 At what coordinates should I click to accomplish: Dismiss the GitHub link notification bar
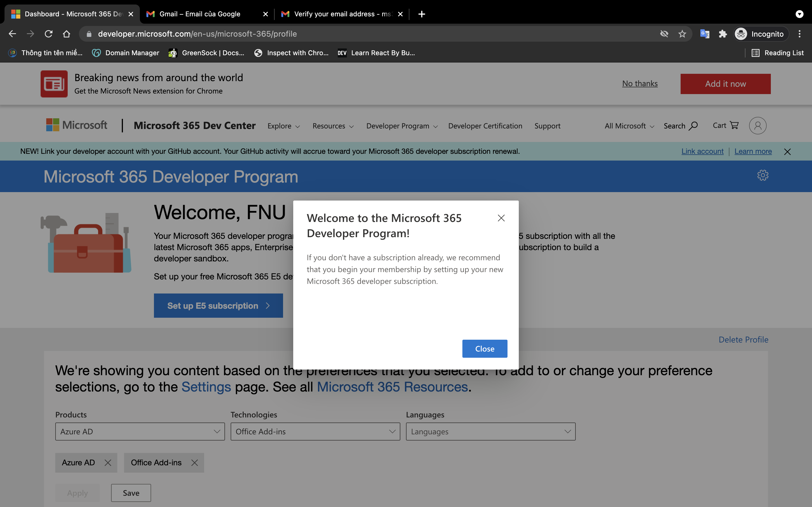(787, 152)
